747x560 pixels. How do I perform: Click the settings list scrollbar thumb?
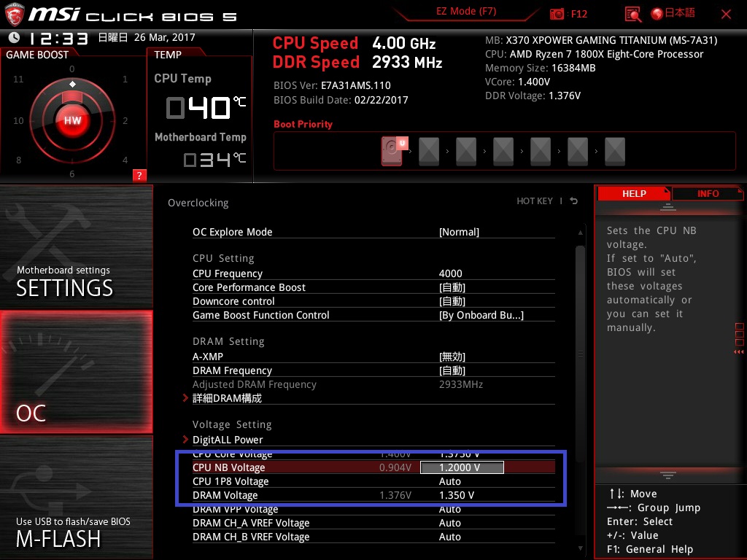point(580,354)
